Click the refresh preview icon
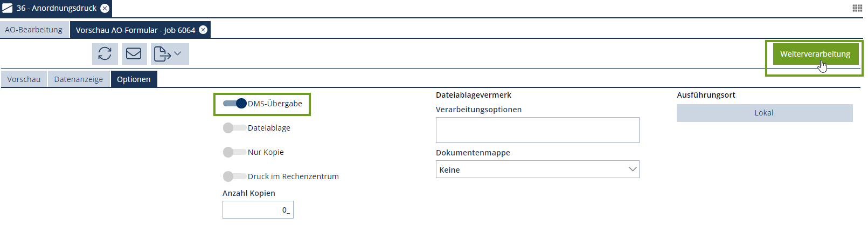The height and width of the screenshot is (238, 868). tap(105, 54)
